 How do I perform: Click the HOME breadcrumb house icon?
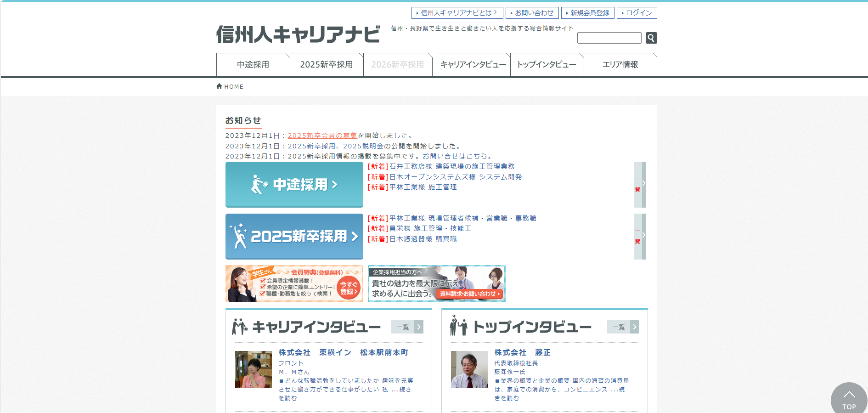tap(219, 86)
